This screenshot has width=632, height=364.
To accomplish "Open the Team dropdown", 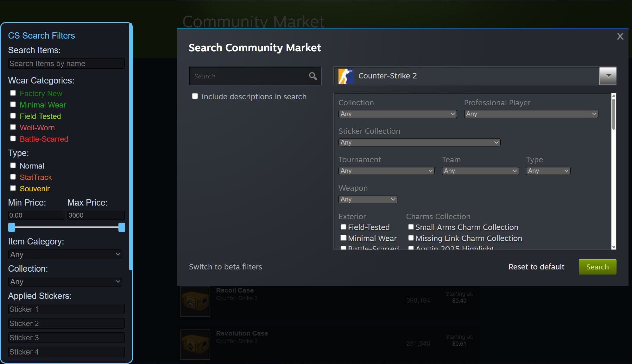I will [x=480, y=171].
